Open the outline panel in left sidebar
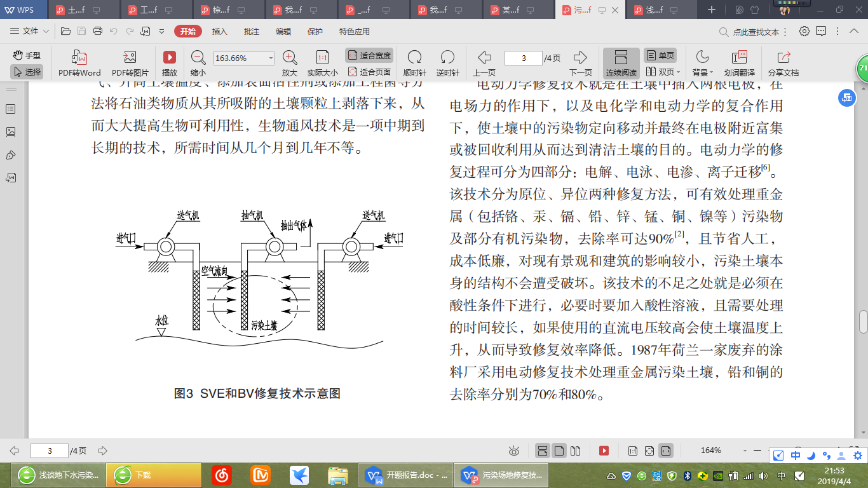The width and height of the screenshot is (868, 488). point(11,109)
